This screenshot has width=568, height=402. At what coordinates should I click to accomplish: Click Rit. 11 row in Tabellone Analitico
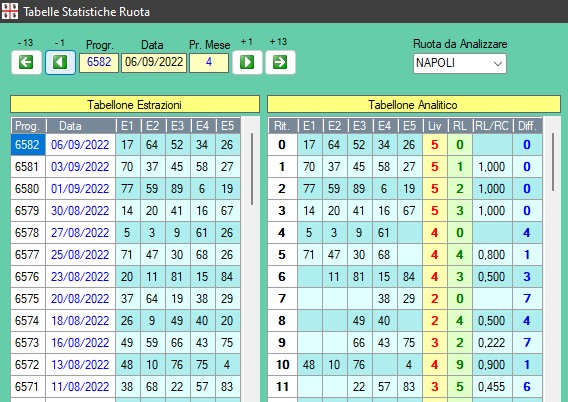tap(405, 386)
